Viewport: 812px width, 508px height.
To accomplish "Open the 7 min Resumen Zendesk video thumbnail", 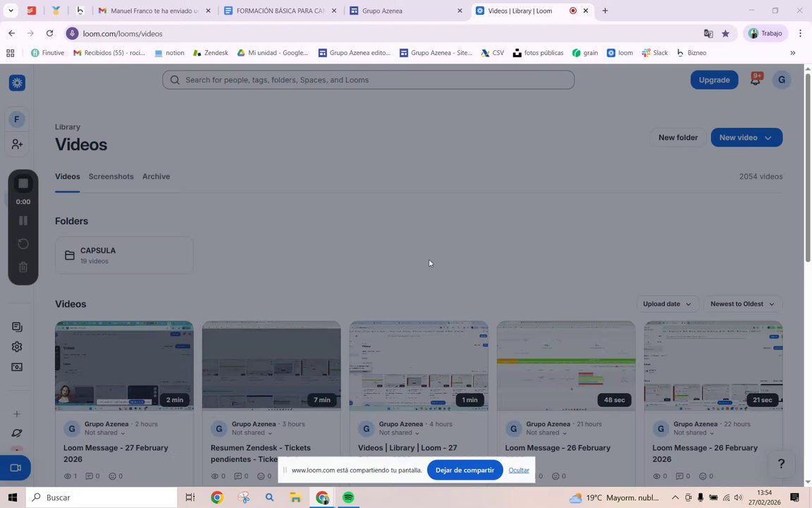I will pyautogui.click(x=271, y=366).
